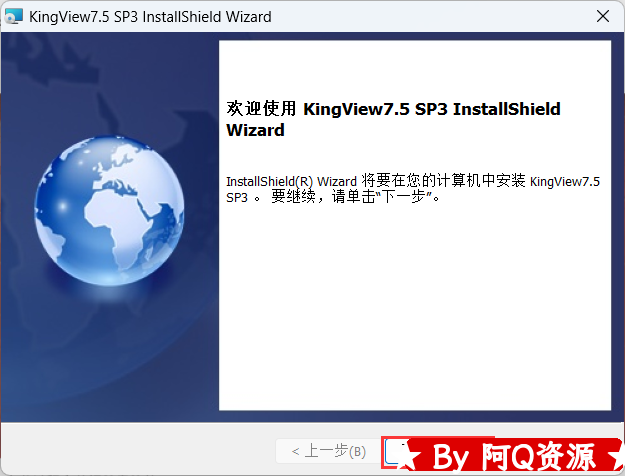Screen dimensions: 625x476
Task: Click the 'InstallShield(R) Wizard 将要在您的计算机中安装' paragraph
Action: pyautogui.click(x=413, y=189)
